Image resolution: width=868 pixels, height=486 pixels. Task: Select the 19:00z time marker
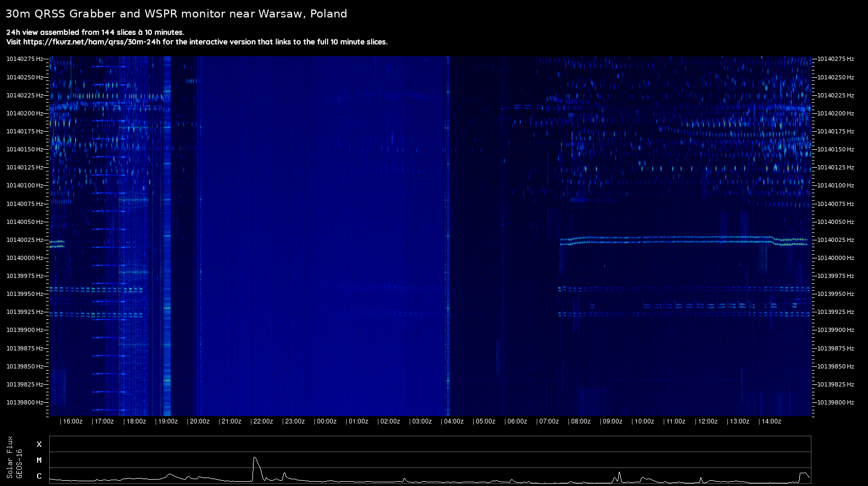click(x=167, y=421)
